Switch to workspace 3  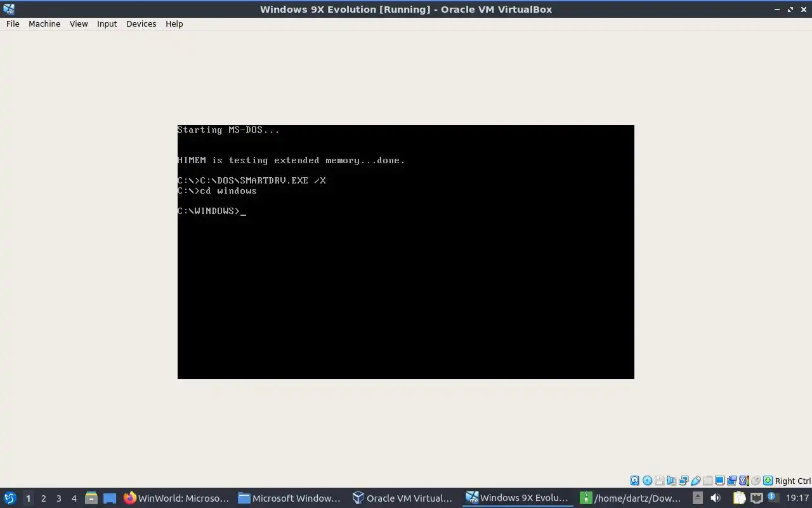pyautogui.click(x=58, y=498)
